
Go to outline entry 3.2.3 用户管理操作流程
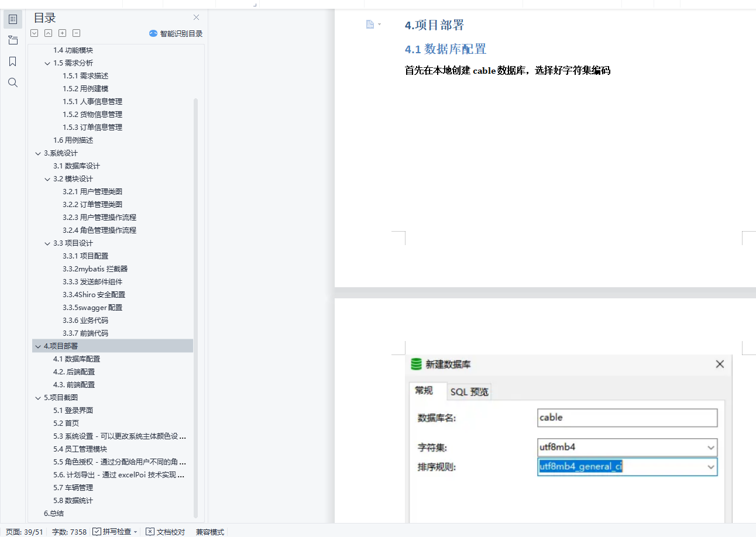(99, 218)
